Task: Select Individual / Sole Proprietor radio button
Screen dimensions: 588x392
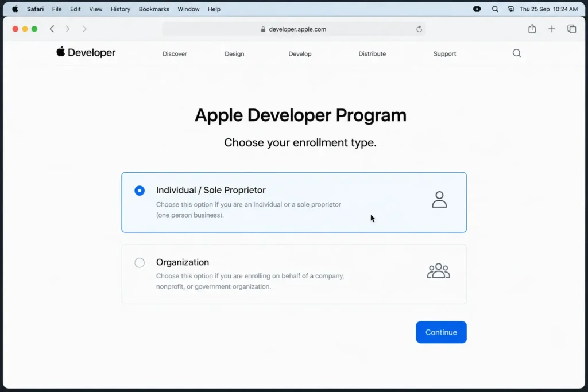Action: tap(140, 191)
